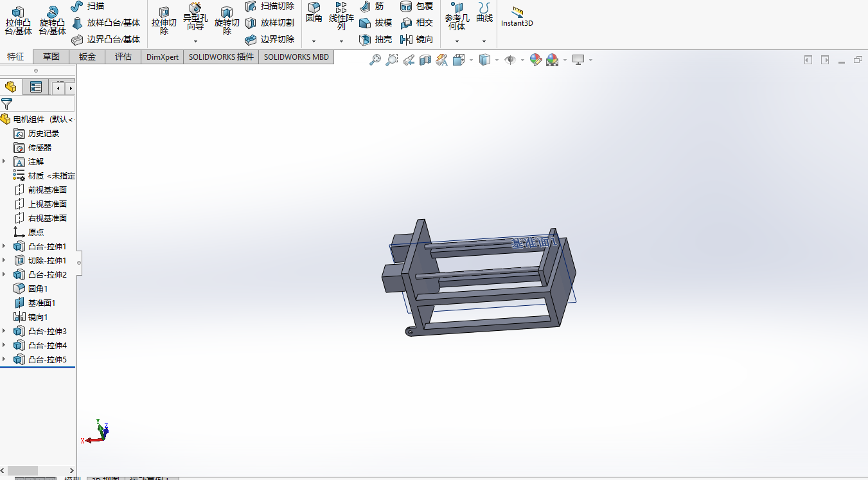The width and height of the screenshot is (868, 480).
Task: Click View Settings monitor icon
Action: click(x=578, y=60)
